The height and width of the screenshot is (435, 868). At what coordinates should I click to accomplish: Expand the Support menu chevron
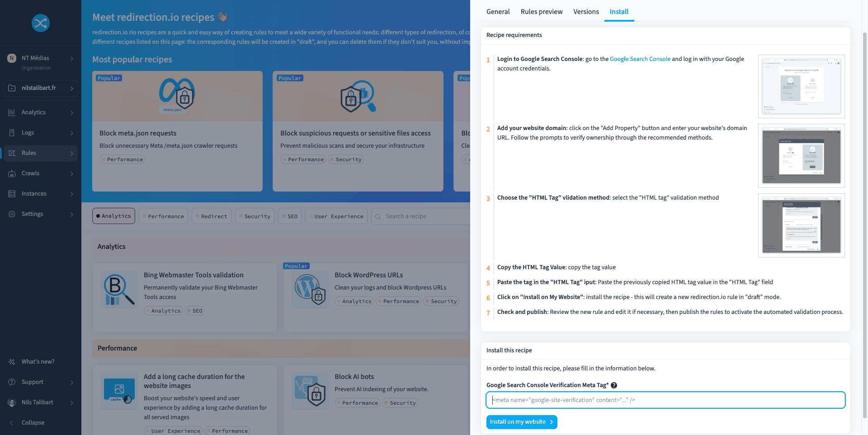click(x=72, y=383)
